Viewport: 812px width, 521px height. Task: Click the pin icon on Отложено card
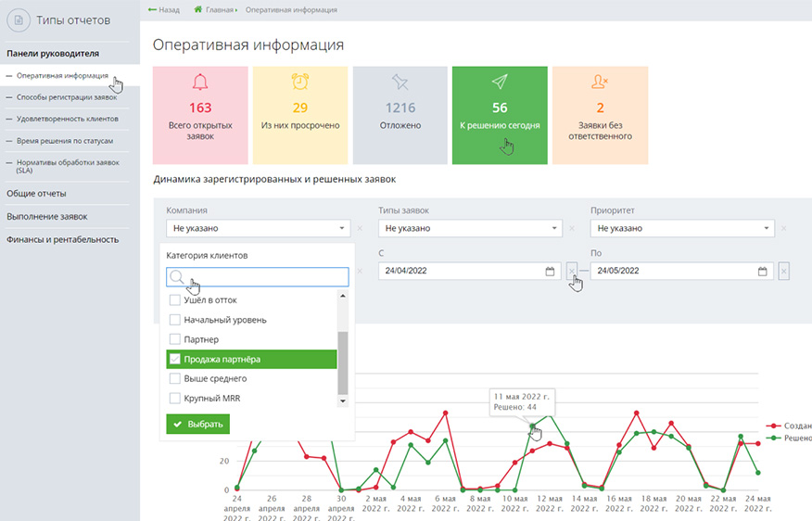[400, 82]
